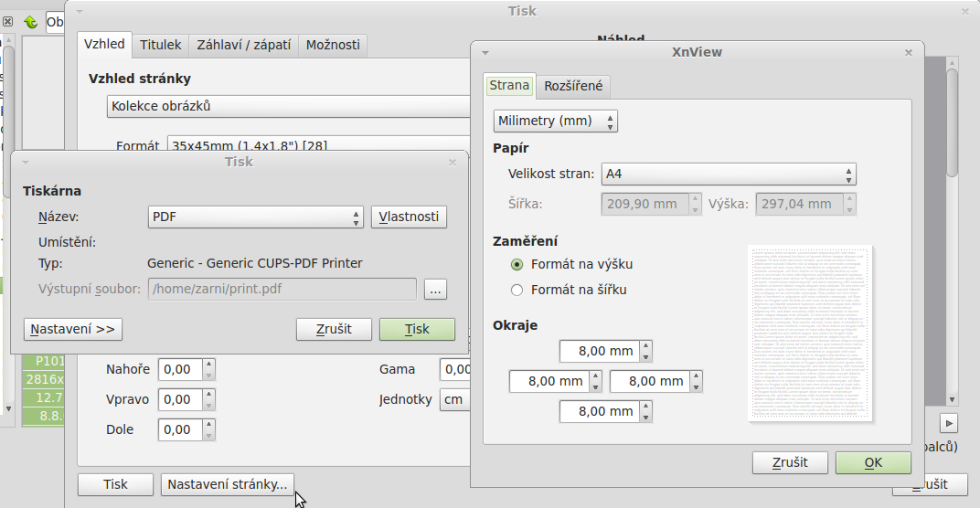The width and height of the screenshot is (980, 508).
Task: Switch to the Možnosti tab
Action: [334, 45]
